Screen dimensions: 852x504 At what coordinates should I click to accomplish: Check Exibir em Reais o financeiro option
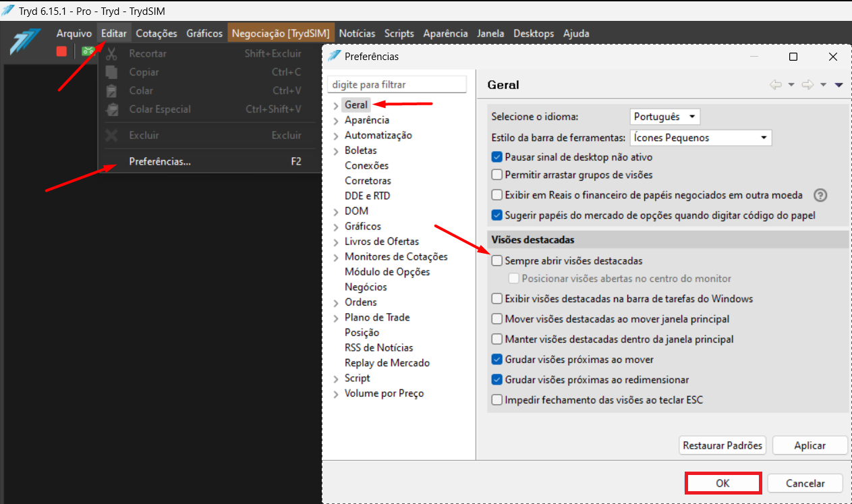pos(498,195)
